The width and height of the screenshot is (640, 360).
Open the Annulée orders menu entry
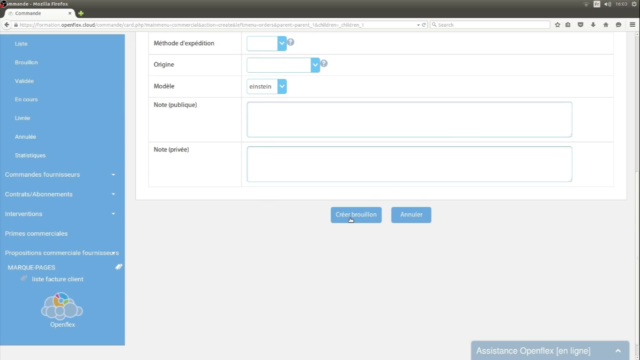click(25, 137)
